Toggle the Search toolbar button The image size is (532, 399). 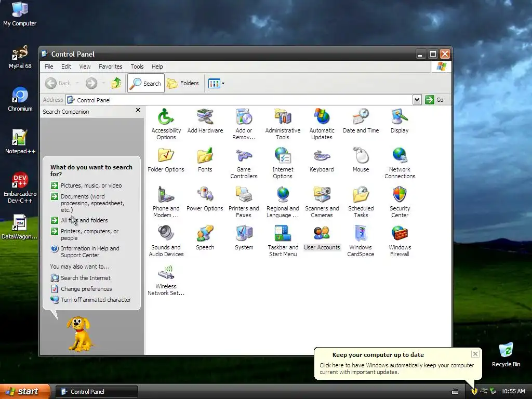click(x=146, y=83)
